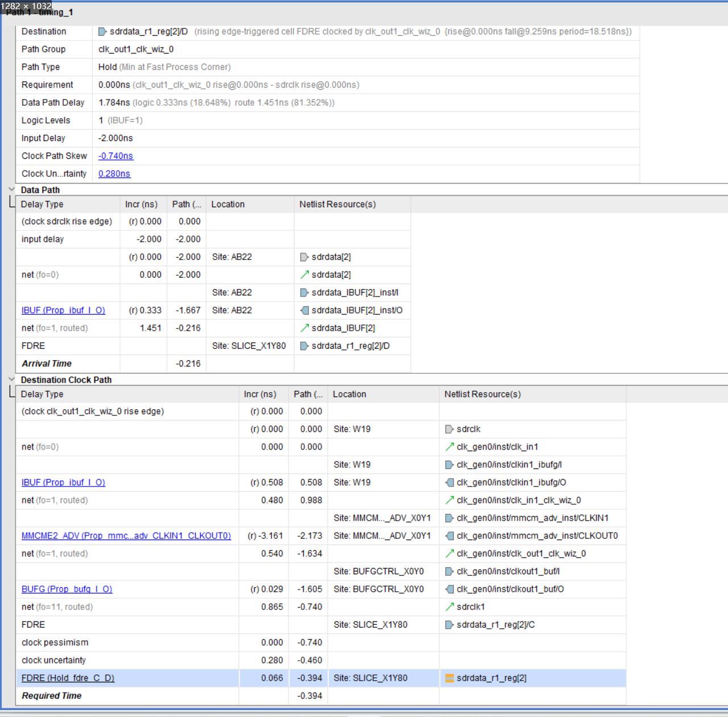Select the clock uncertainty row in clock path
The height and width of the screenshot is (717, 728).
point(321,660)
